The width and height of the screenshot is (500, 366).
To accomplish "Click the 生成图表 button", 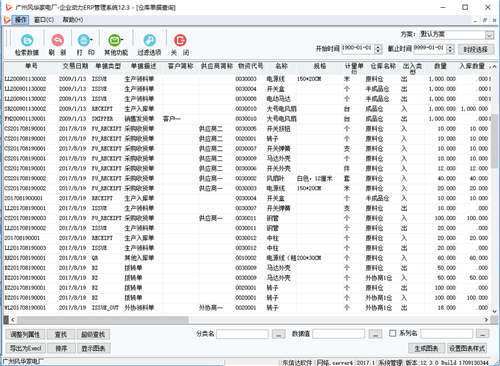I will point(426,348).
